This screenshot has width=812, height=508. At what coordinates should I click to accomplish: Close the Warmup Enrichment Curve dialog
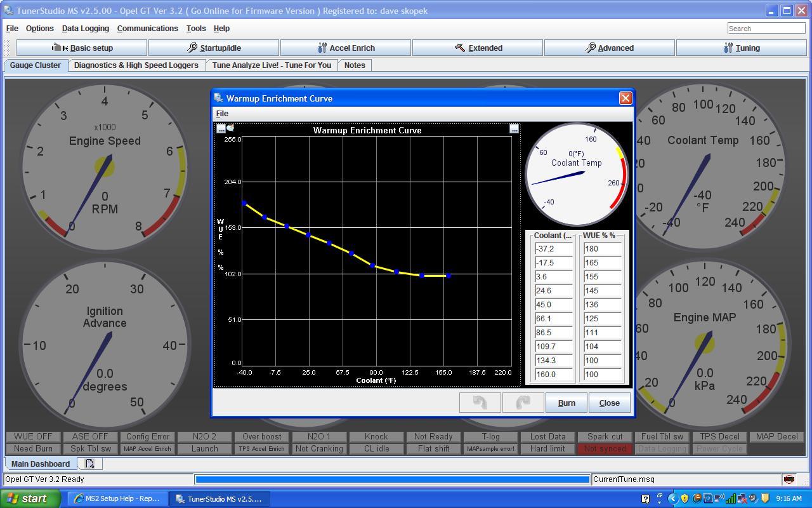tap(625, 98)
